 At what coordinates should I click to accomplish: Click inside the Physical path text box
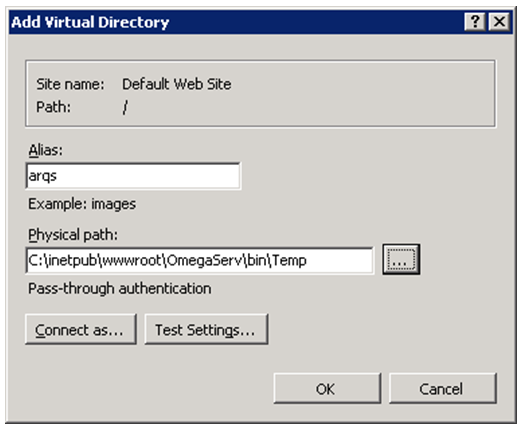199,260
